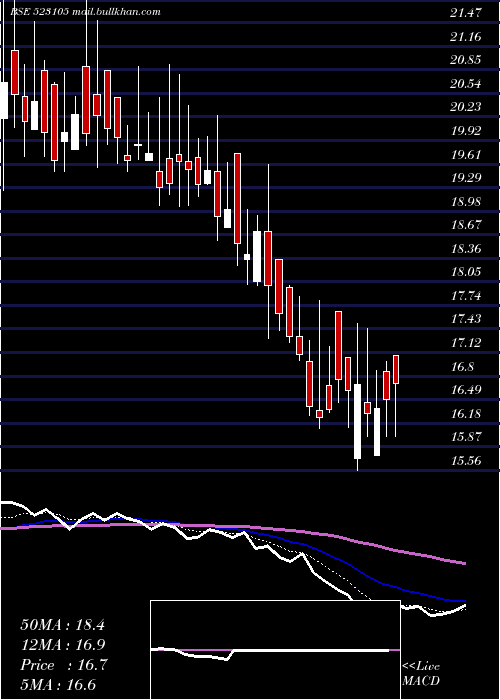Click the 16.8 price axis label
The image size is (500, 700).
pyautogui.click(x=462, y=367)
